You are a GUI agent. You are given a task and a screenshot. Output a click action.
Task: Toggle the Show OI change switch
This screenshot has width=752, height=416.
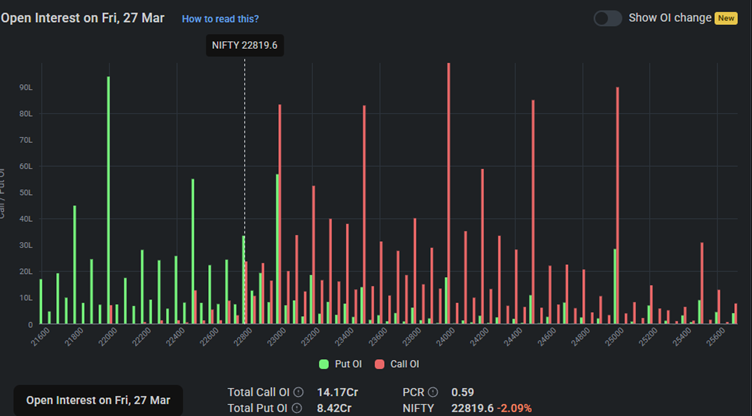point(607,18)
